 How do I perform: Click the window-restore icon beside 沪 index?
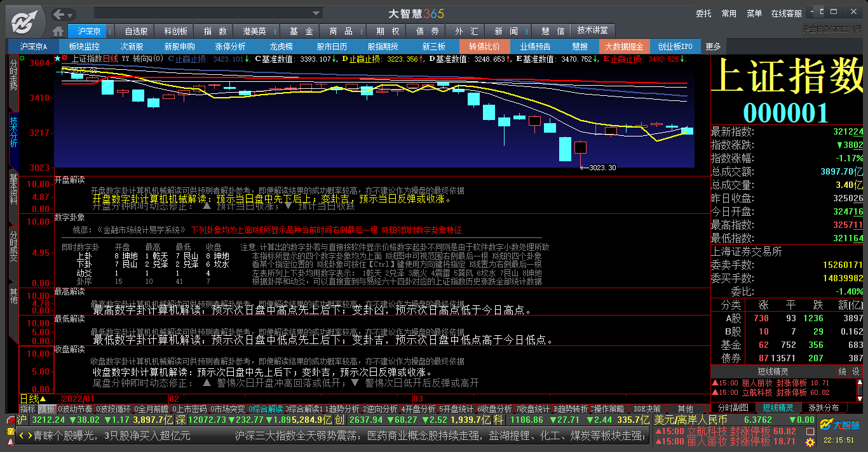(x=10, y=420)
